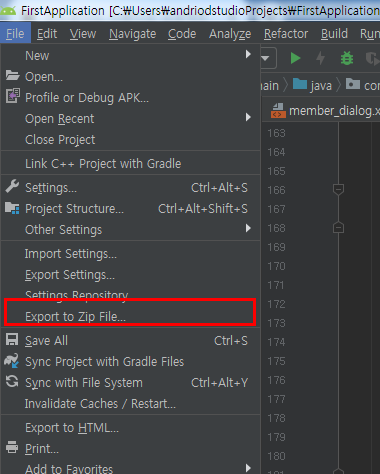Switch to the member_dialog.xml editor tab
Viewport: 380px width, 474px height.
point(325,111)
